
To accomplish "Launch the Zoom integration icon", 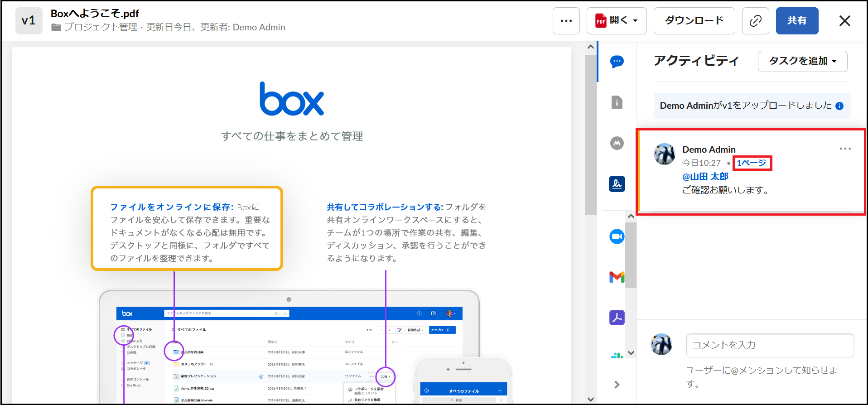I will tap(617, 236).
